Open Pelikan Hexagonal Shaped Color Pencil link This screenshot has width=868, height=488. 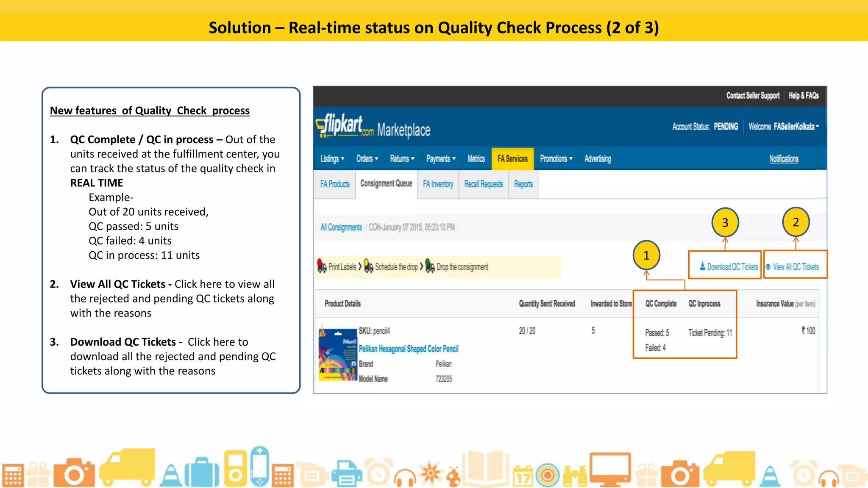(x=409, y=349)
